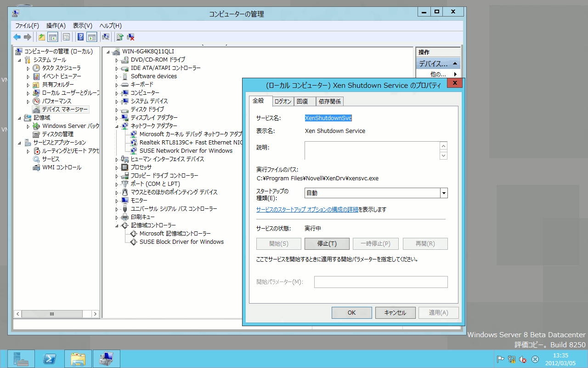Click the left pane horizontal scrollbar thumb
Viewport: 588px width, 368px height.
(52, 314)
